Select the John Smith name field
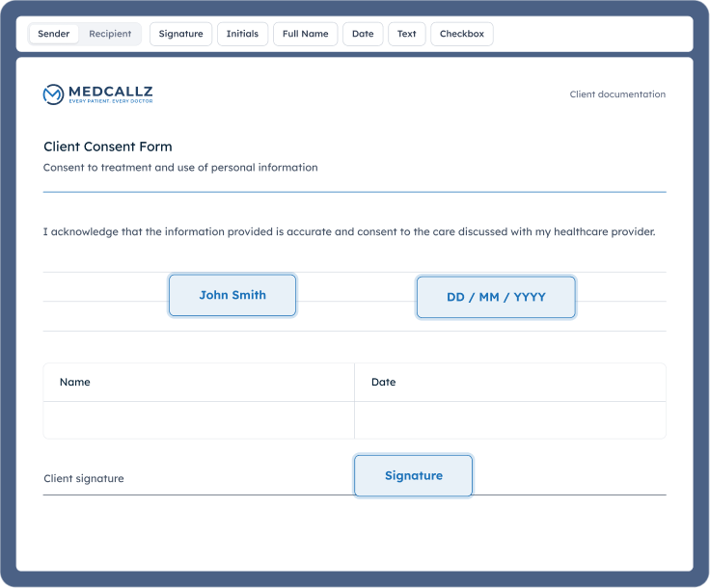Viewport: 710px width, 588px height. click(x=232, y=295)
